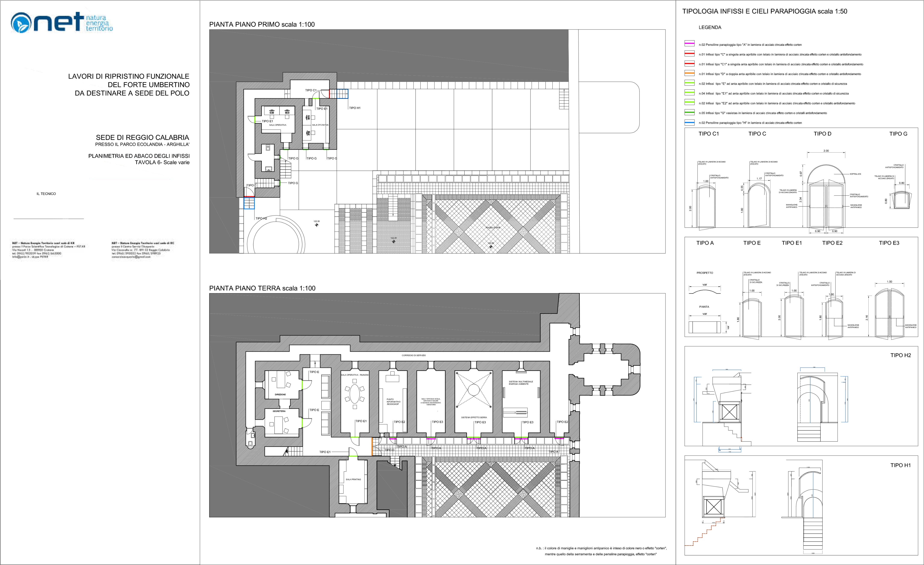Click the "LEGENDA" label
Screen dimensions: 924x565
pyautogui.click(x=710, y=27)
